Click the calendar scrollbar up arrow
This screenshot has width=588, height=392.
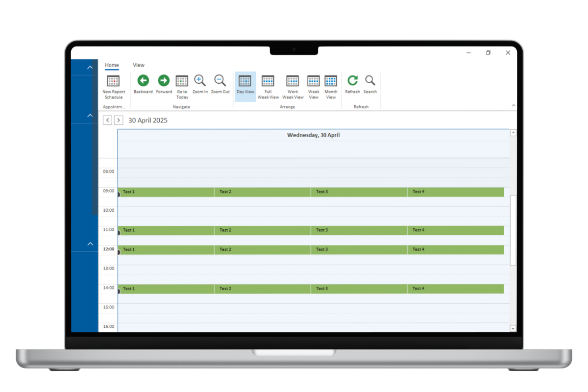coord(513,133)
